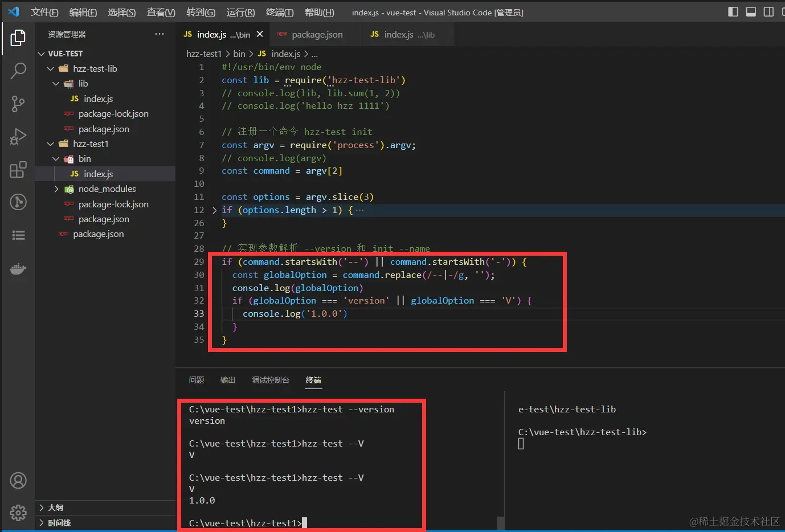The width and height of the screenshot is (785, 532).
Task: Close the index.js ...\bin editor tab
Action: [x=260, y=34]
